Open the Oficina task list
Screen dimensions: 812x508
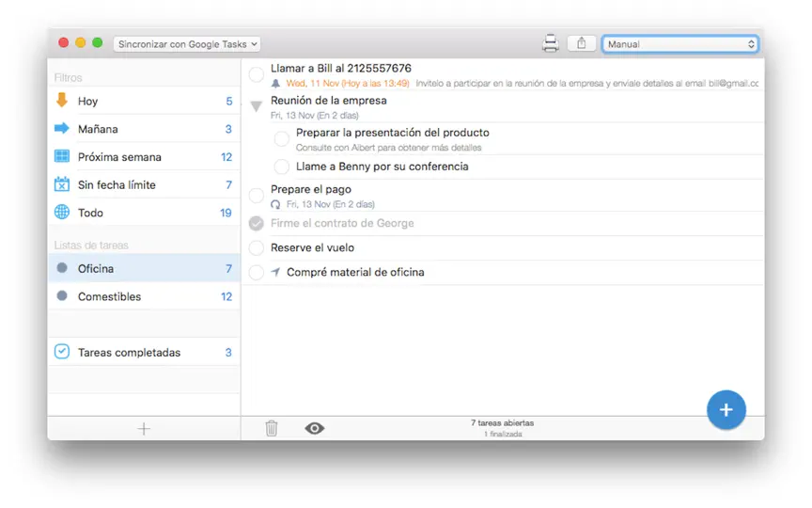point(144,268)
